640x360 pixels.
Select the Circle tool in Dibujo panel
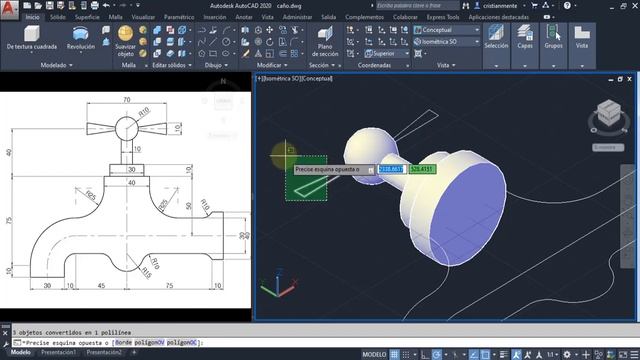pos(226,42)
